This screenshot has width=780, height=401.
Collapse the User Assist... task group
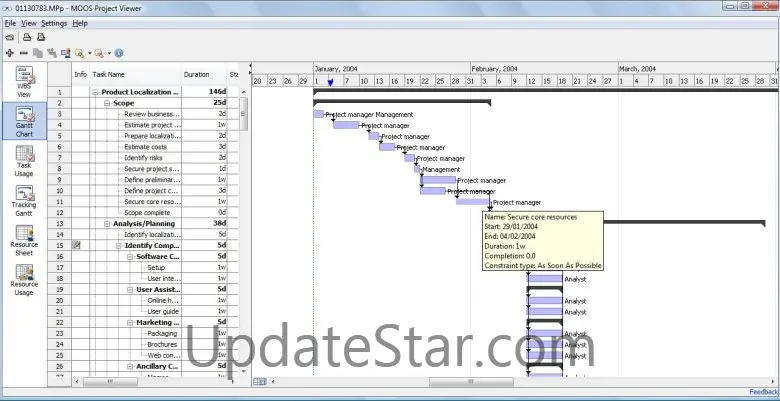[x=130, y=290]
